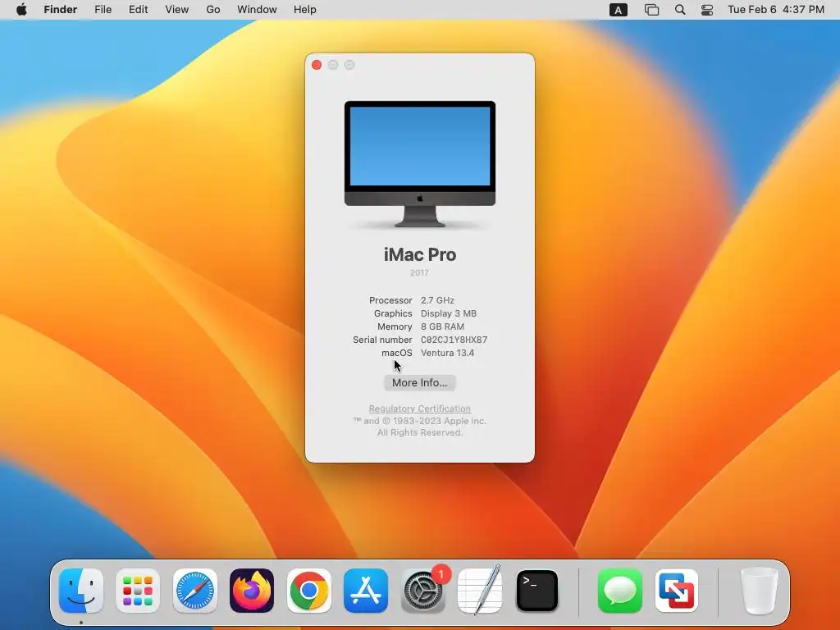Launch Firefox from the Dock
This screenshot has width=840, height=630.
pos(252,591)
